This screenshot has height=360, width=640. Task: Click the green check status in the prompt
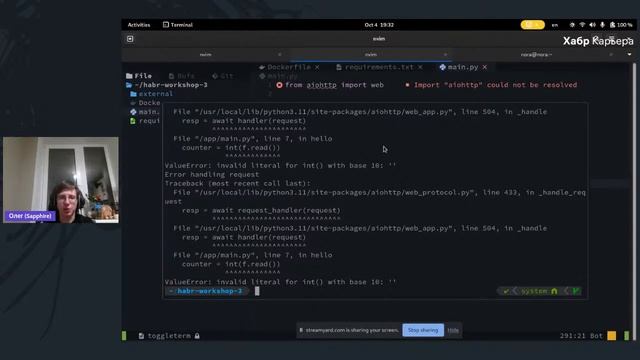click(506, 291)
